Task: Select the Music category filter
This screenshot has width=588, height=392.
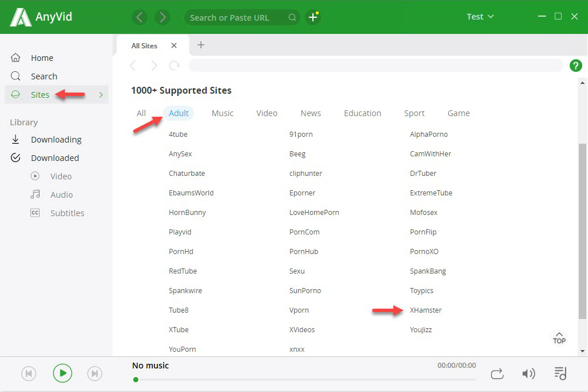Action: pyautogui.click(x=222, y=113)
